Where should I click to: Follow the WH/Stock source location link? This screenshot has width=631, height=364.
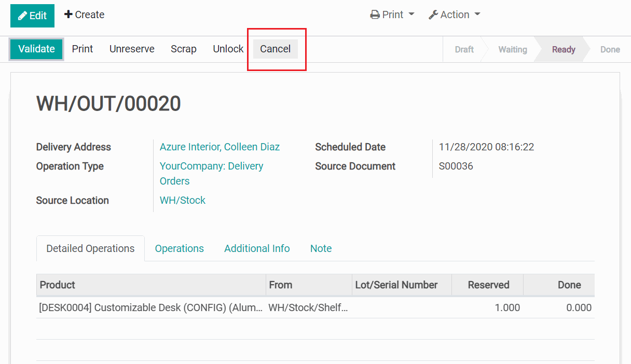pos(182,200)
